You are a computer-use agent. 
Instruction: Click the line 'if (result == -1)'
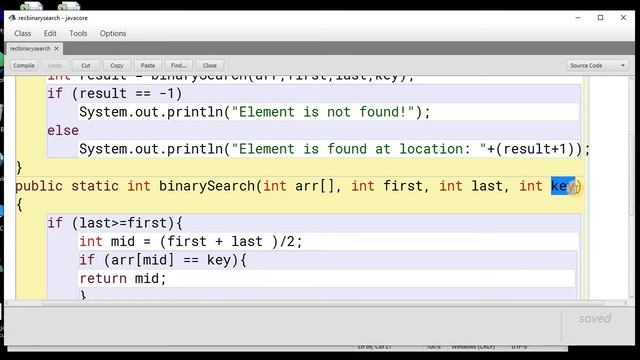coord(115,93)
